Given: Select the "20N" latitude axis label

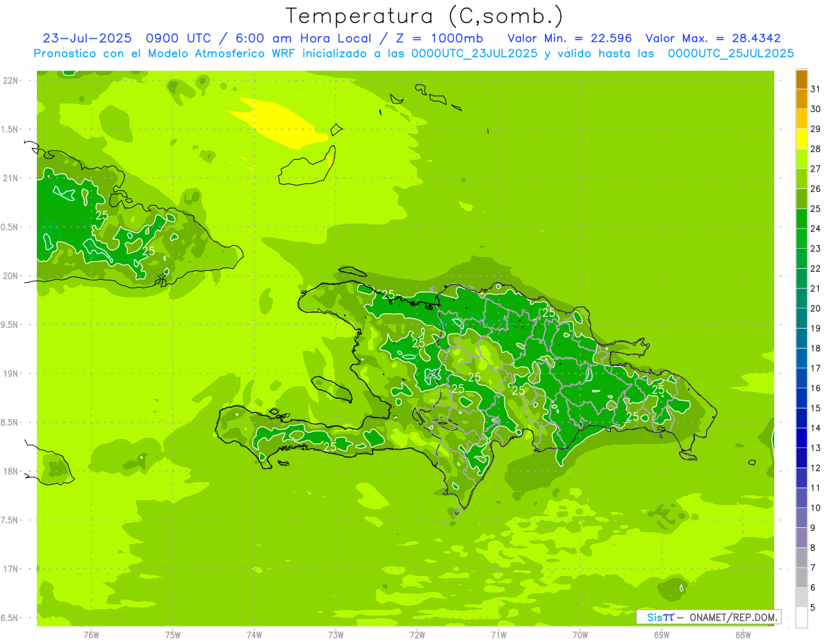Looking at the screenshot, I should [x=10, y=276].
